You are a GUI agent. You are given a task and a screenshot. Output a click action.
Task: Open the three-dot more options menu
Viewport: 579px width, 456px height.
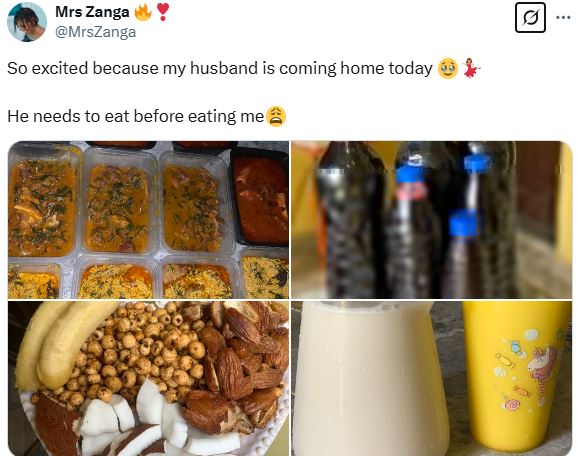563,17
